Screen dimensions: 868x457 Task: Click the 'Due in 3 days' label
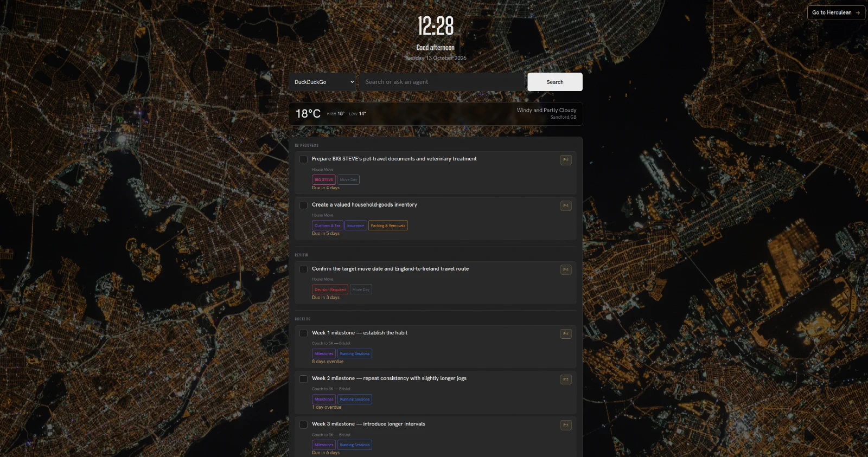(325, 298)
